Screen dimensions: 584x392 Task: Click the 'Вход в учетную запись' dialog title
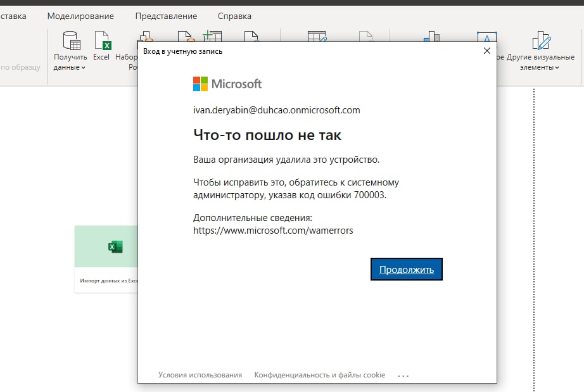point(182,51)
